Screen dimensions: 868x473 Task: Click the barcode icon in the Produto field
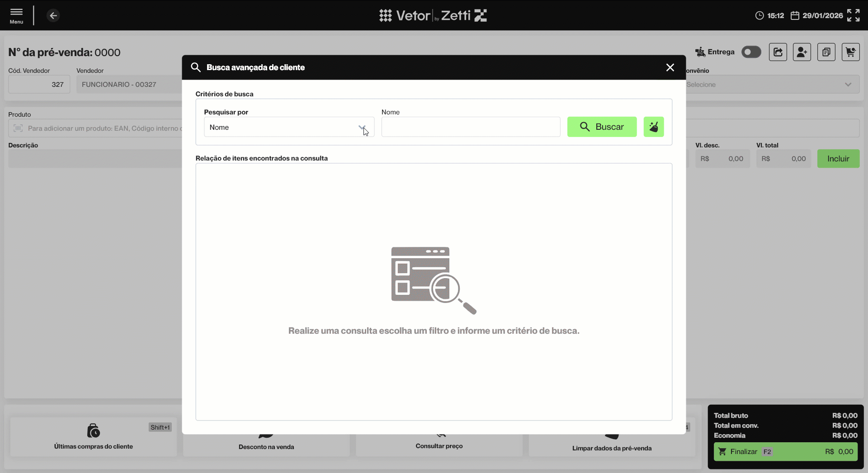click(x=18, y=128)
